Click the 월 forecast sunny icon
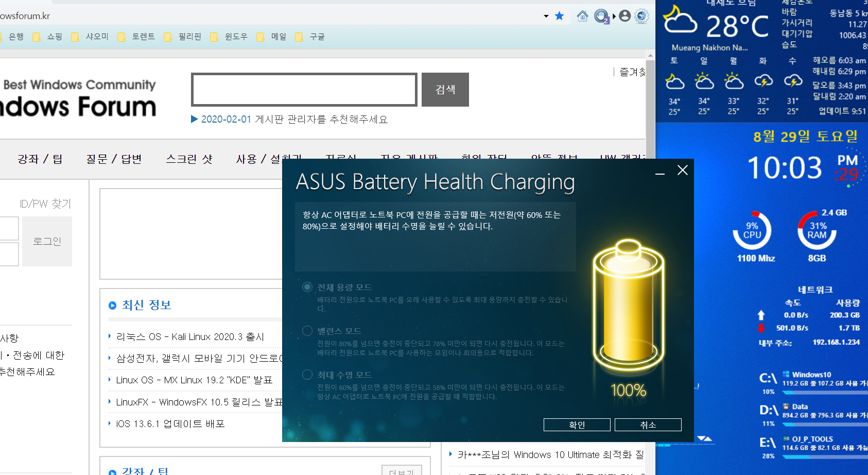The image size is (868, 475). [734, 81]
